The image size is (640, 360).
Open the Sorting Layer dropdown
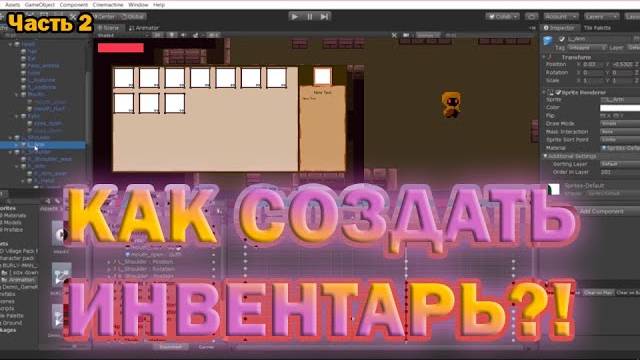click(620, 164)
